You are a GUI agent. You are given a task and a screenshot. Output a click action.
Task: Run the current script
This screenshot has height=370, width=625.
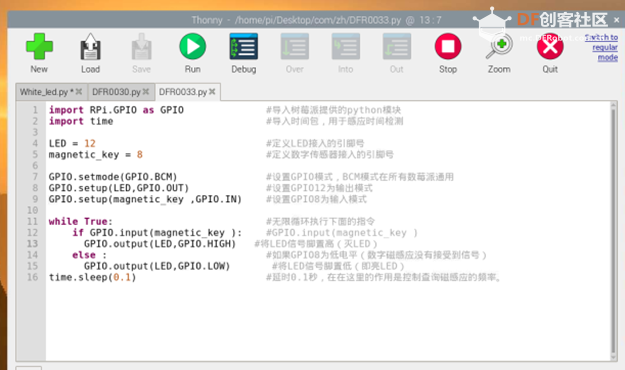coord(193,47)
